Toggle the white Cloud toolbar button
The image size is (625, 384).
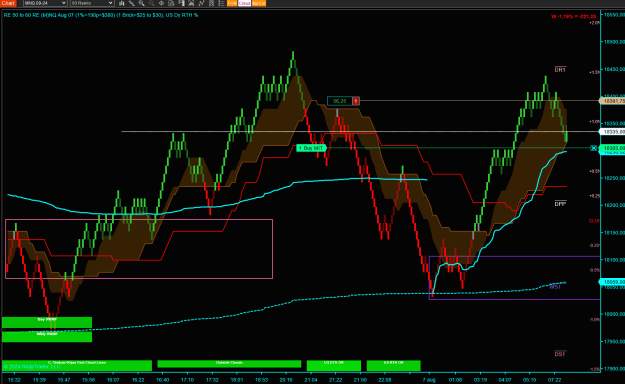point(244,3)
